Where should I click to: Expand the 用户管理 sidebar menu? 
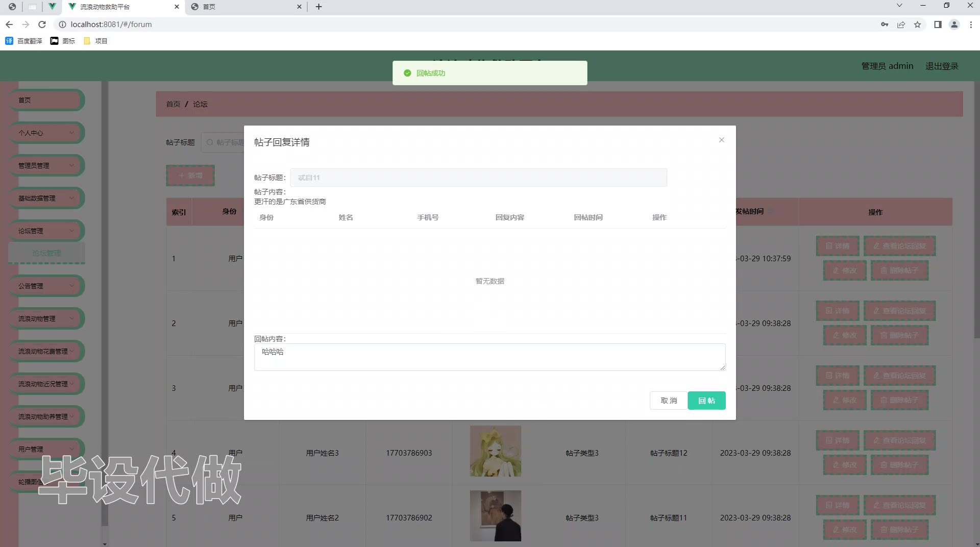point(46,449)
